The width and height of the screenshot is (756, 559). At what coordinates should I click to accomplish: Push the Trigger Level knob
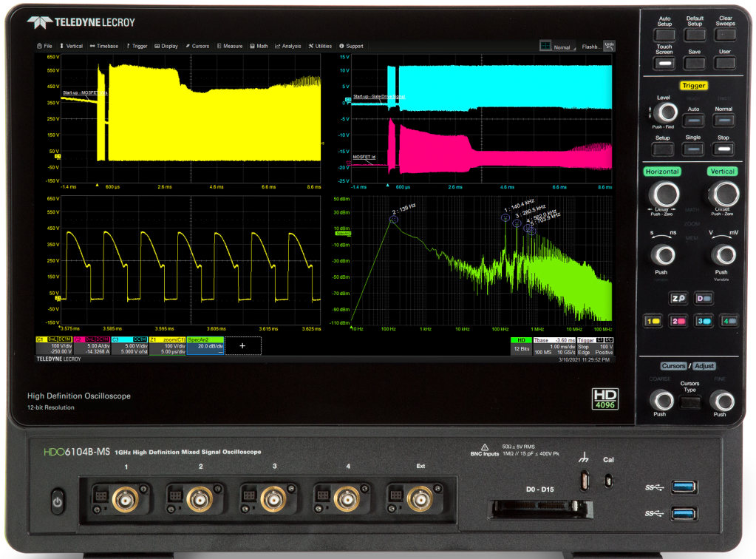pos(668,113)
